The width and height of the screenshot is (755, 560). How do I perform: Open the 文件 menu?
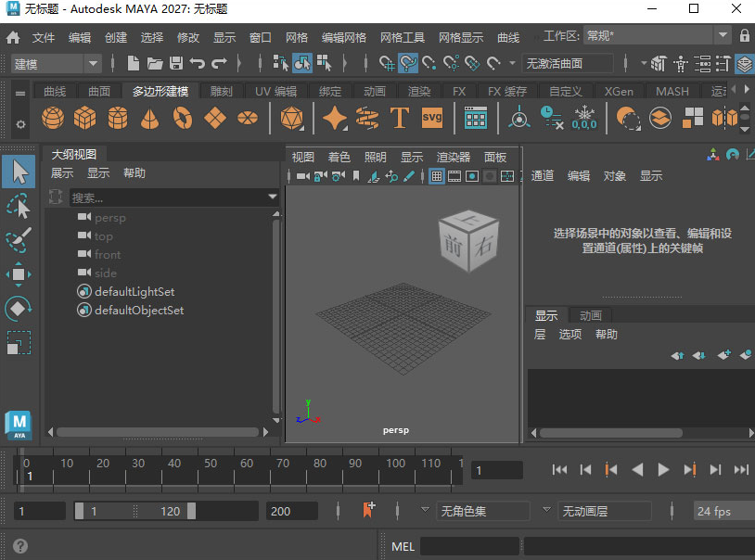(x=44, y=38)
